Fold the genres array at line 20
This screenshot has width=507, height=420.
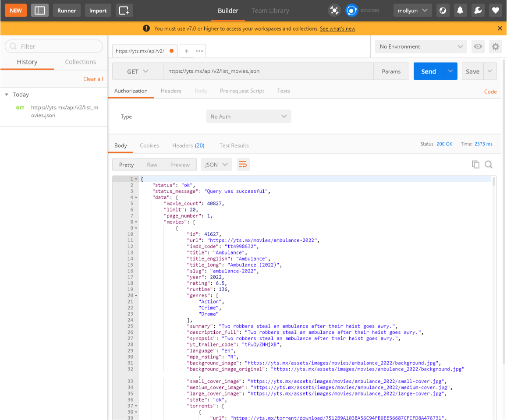(x=136, y=296)
